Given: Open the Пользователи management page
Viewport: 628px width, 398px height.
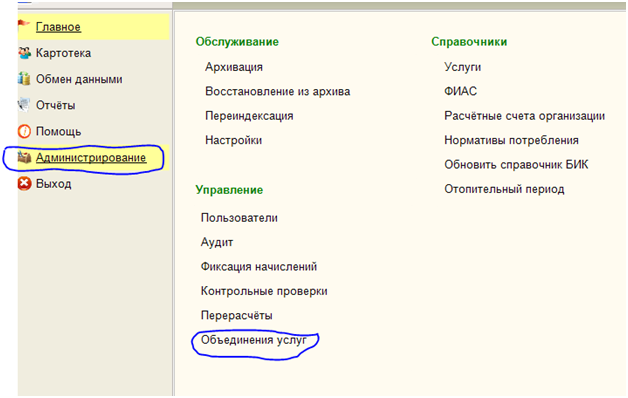Looking at the screenshot, I should click(239, 218).
